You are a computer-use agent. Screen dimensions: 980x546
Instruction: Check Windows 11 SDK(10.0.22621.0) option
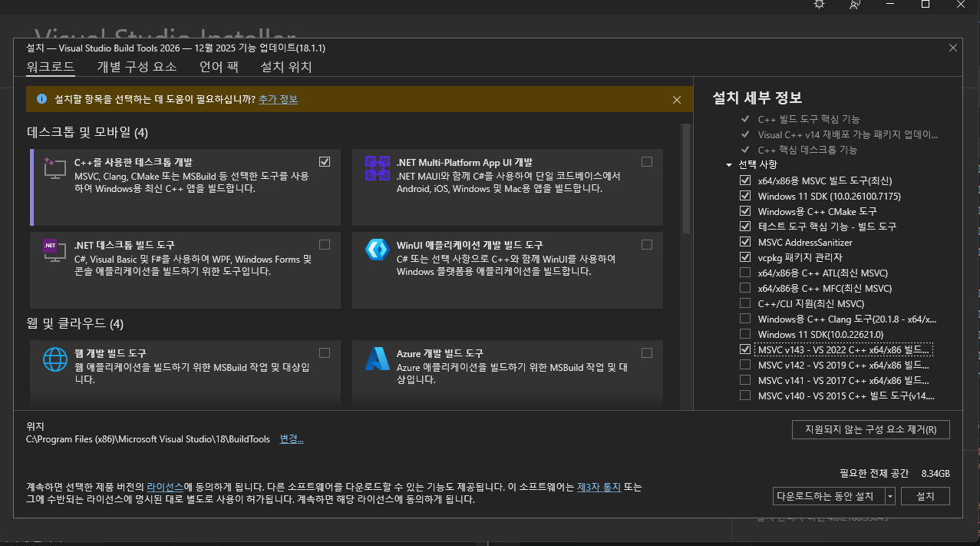(745, 334)
